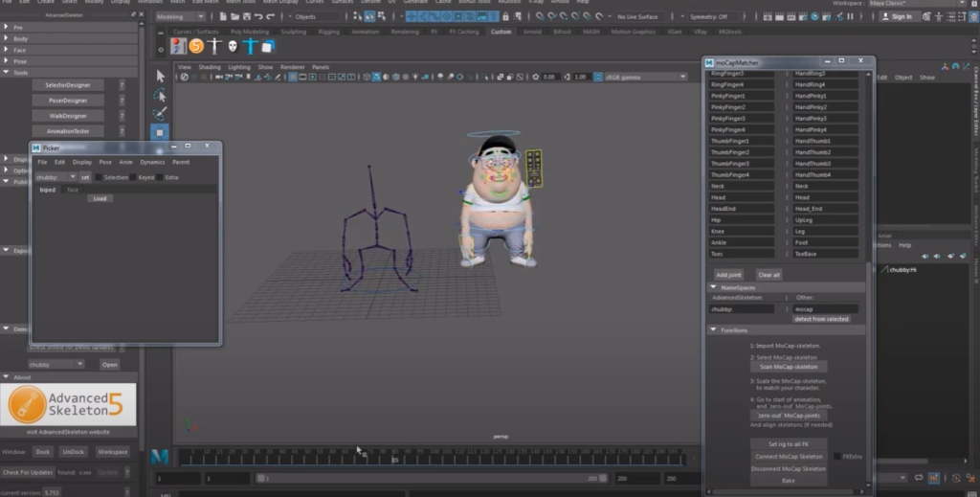The height and width of the screenshot is (497, 980).
Task: Open the Modeling menu set dropdown
Action: (180, 17)
